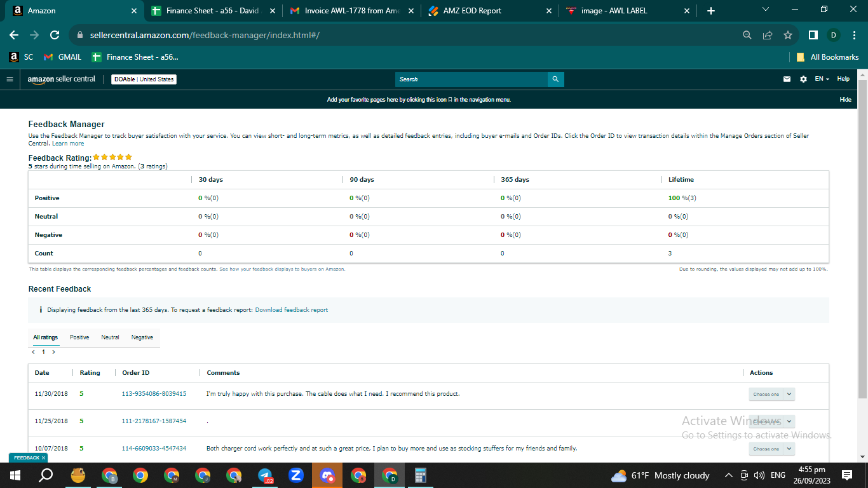Click the Learn more link
Viewport: 868px width, 488px height.
[x=68, y=144]
